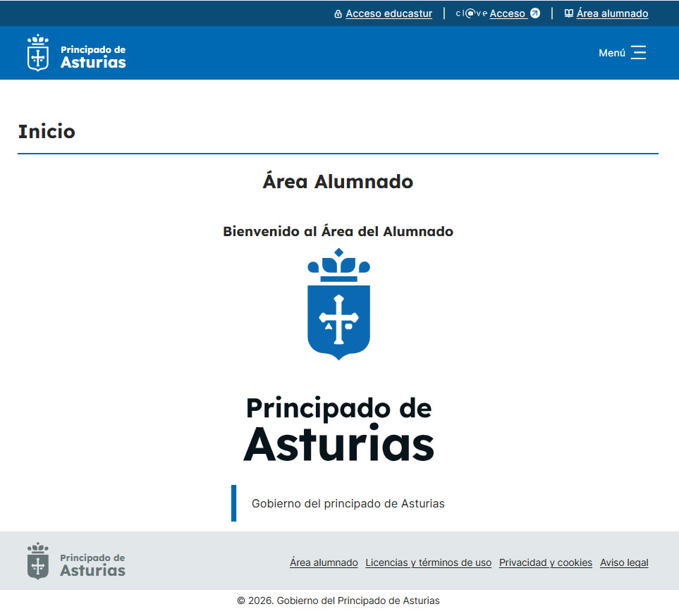Open Licencias y términos de uso
The height and width of the screenshot is (616, 679).
tap(428, 562)
